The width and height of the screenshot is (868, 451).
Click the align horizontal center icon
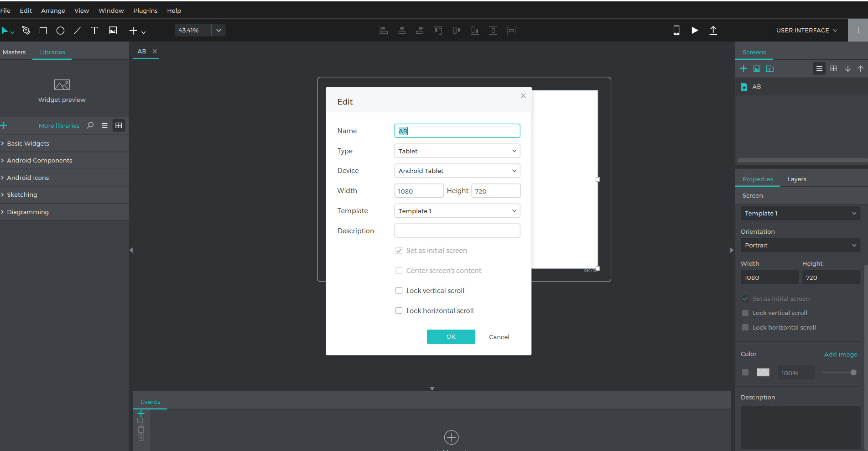(x=402, y=31)
